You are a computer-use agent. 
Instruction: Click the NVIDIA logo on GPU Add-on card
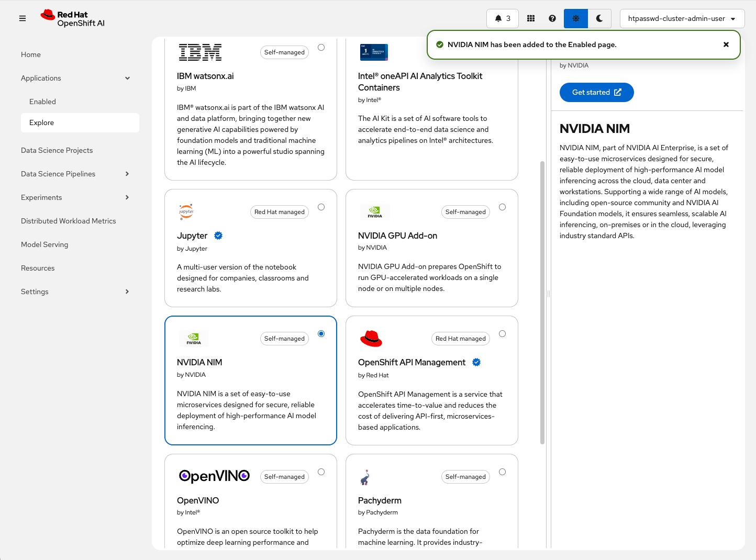(375, 211)
